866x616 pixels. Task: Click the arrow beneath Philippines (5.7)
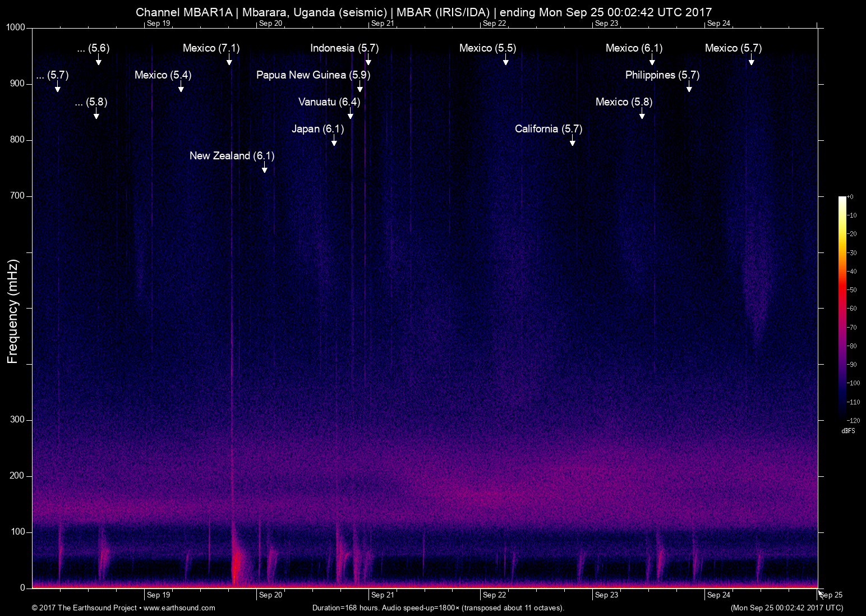(689, 87)
